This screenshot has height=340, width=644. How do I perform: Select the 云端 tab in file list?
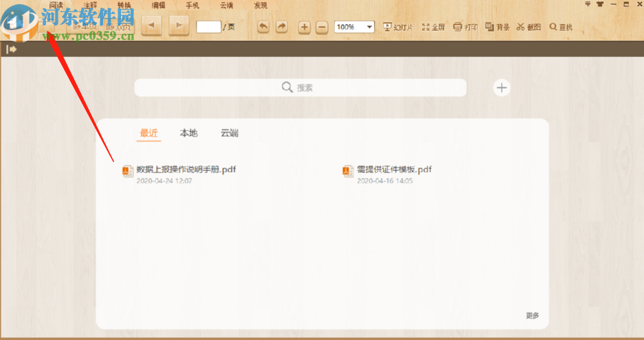[230, 133]
